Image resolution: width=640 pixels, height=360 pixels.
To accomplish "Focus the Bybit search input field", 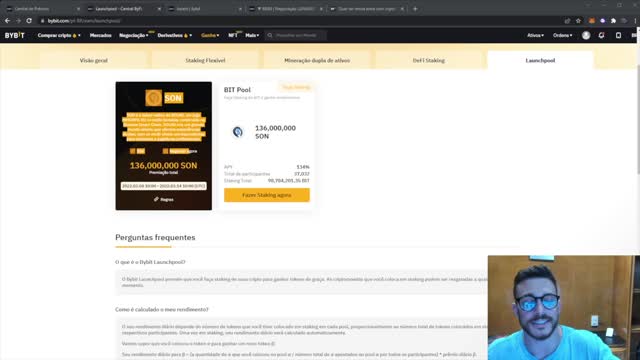I will 296,36.
